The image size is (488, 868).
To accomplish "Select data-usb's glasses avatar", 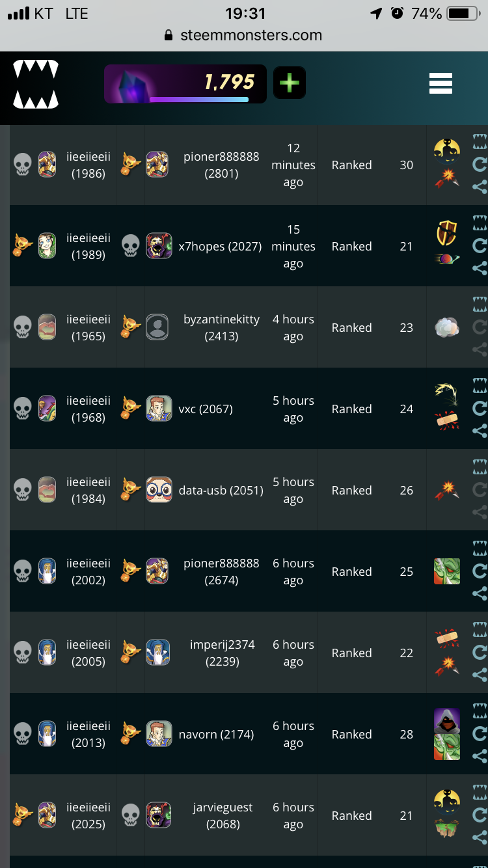I will [x=159, y=490].
